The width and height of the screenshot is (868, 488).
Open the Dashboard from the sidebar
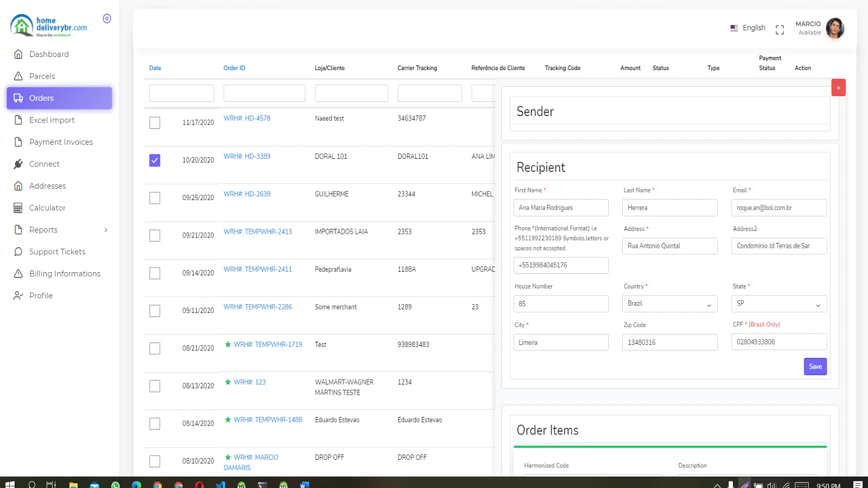pos(49,54)
